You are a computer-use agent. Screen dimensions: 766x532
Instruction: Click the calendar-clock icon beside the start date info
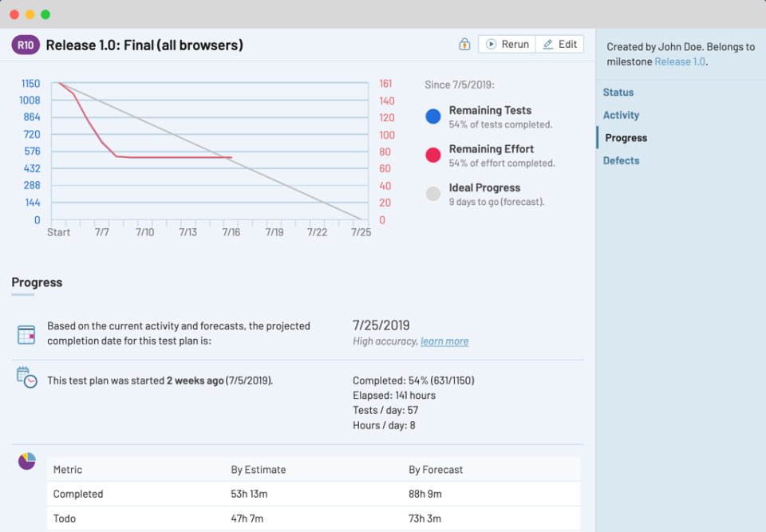tap(26, 378)
